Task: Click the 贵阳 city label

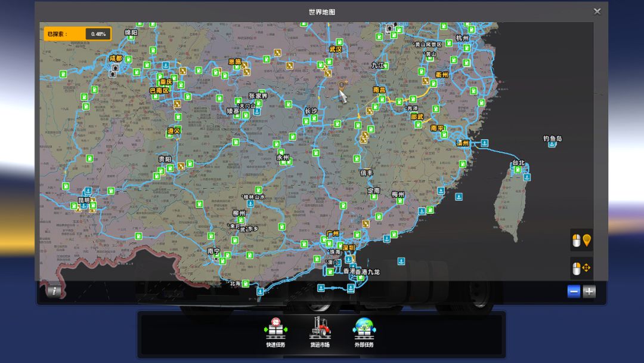Action: (165, 159)
